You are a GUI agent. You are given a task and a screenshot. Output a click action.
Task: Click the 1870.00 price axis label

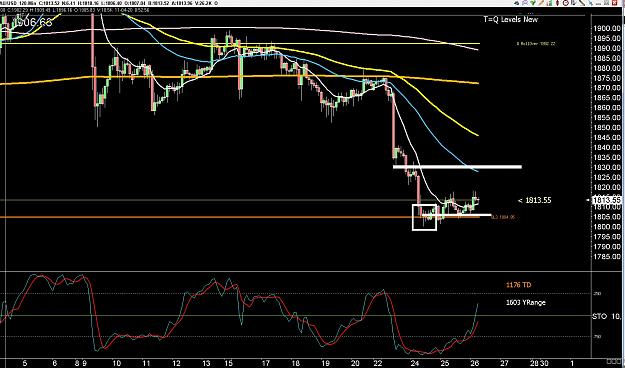607,88
